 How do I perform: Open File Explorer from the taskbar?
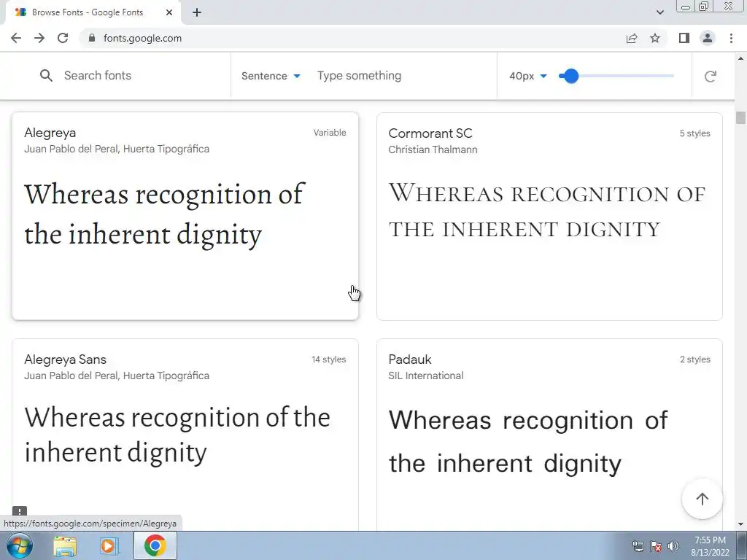click(65, 546)
